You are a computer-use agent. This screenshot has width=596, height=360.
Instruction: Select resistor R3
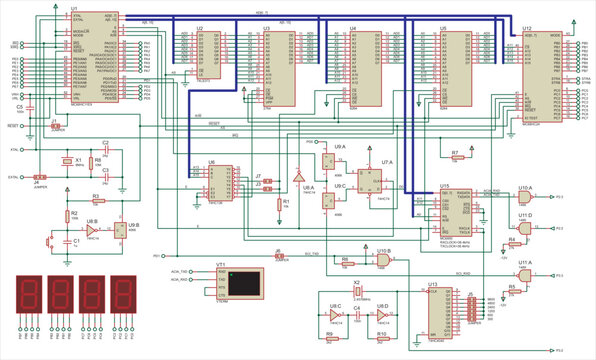[x=98, y=201]
